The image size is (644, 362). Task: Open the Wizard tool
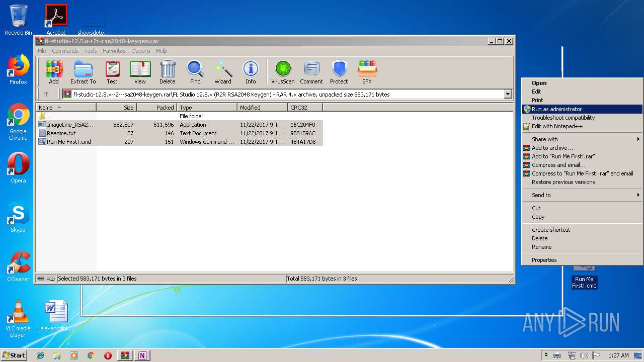(x=223, y=72)
